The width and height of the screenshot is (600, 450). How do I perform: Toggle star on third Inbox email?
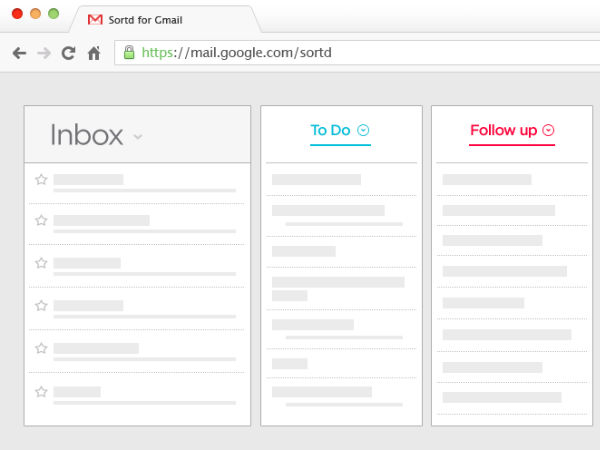[41, 263]
